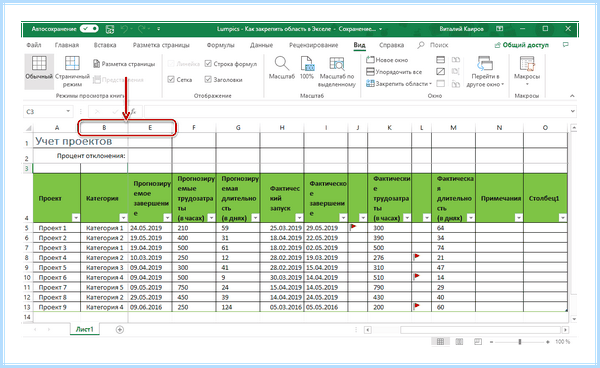Toggle the Автосохранение switch
The width and height of the screenshot is (600, 368).
click(89, 29)
